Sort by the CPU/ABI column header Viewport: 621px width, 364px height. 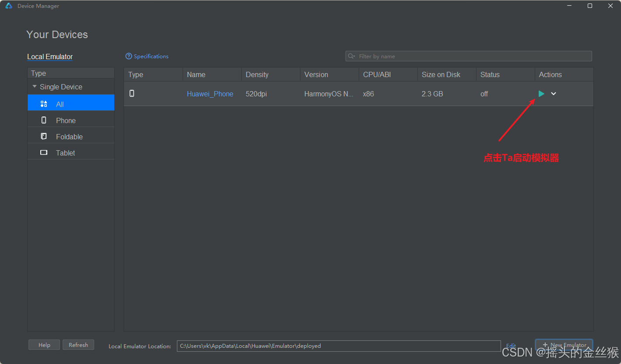pyautogui.click(x=388, y=74)
